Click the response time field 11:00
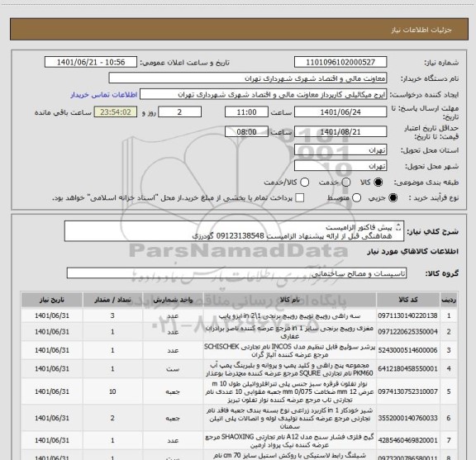Image resolution: width=476 pixels, height=460 pixels. pos(246,112)
